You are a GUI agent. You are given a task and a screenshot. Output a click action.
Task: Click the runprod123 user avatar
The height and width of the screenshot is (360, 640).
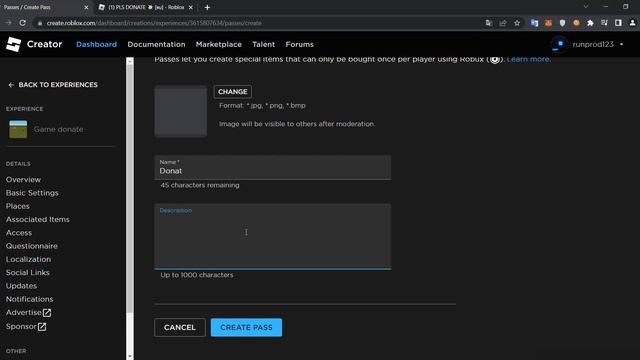[x=559, y=44]
